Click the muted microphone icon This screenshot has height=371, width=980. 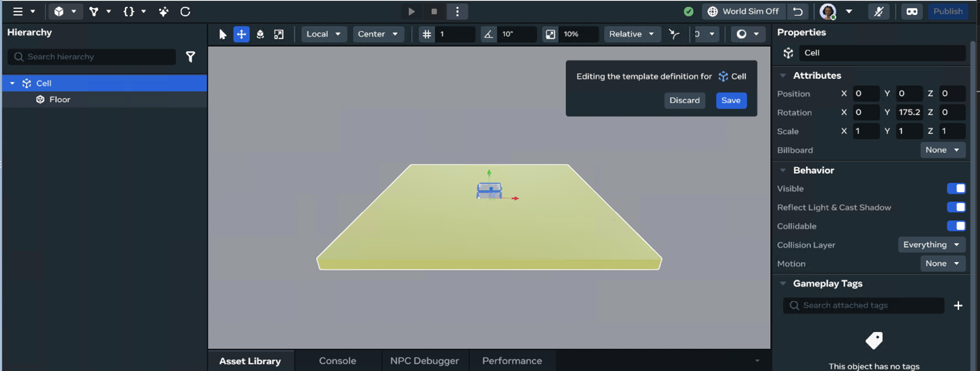pyautogui.click(x=878, y=11)
